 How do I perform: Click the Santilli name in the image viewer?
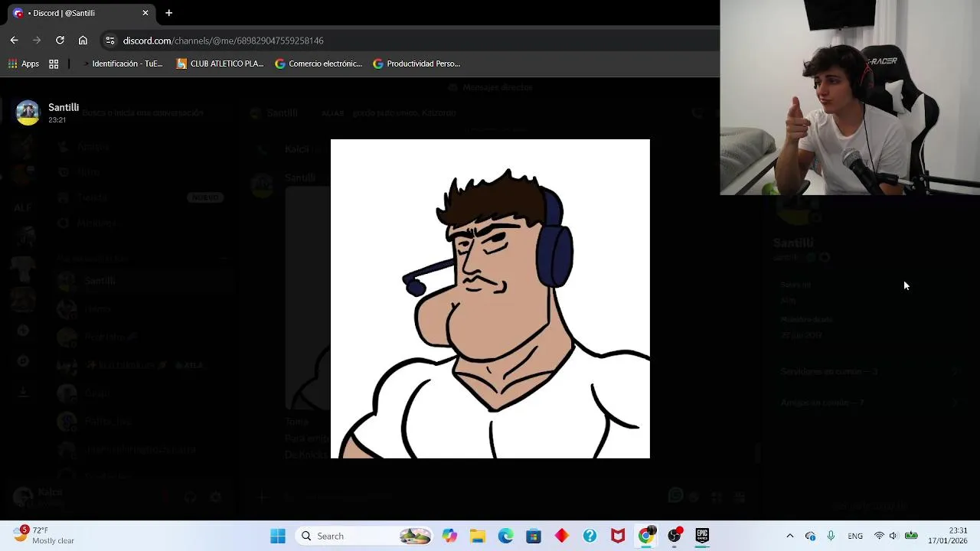click(64, 108)
